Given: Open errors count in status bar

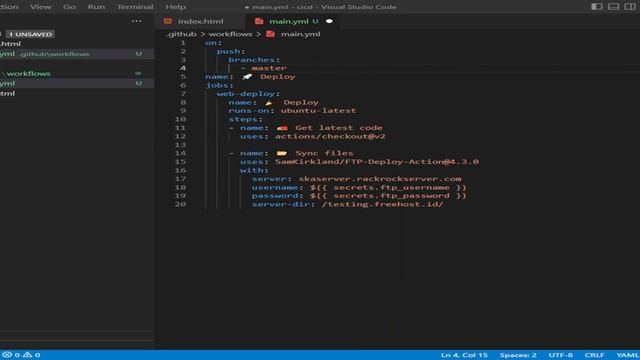Looking at the screenshot, I should pos(11,355).
